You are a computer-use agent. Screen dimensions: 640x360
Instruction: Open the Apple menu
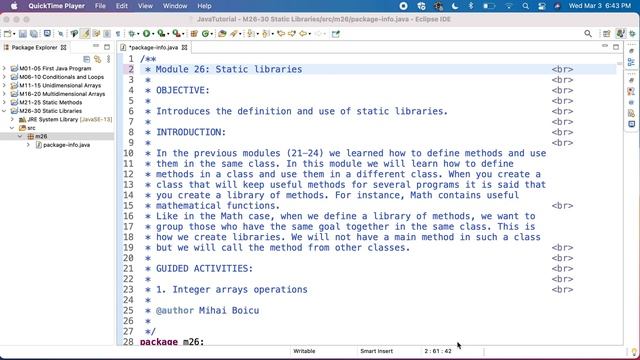tap(14, 6)
